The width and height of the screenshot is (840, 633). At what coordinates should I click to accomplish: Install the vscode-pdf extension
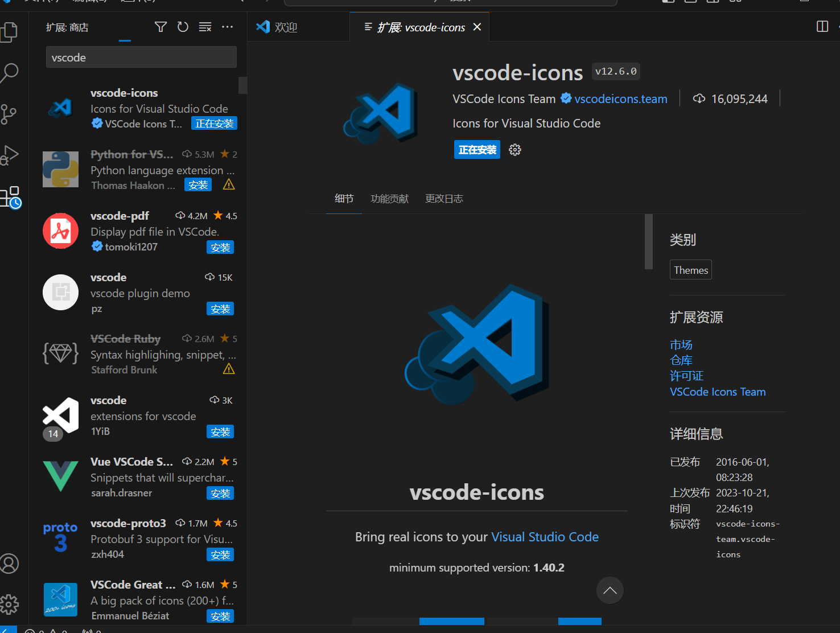point(220,247)
